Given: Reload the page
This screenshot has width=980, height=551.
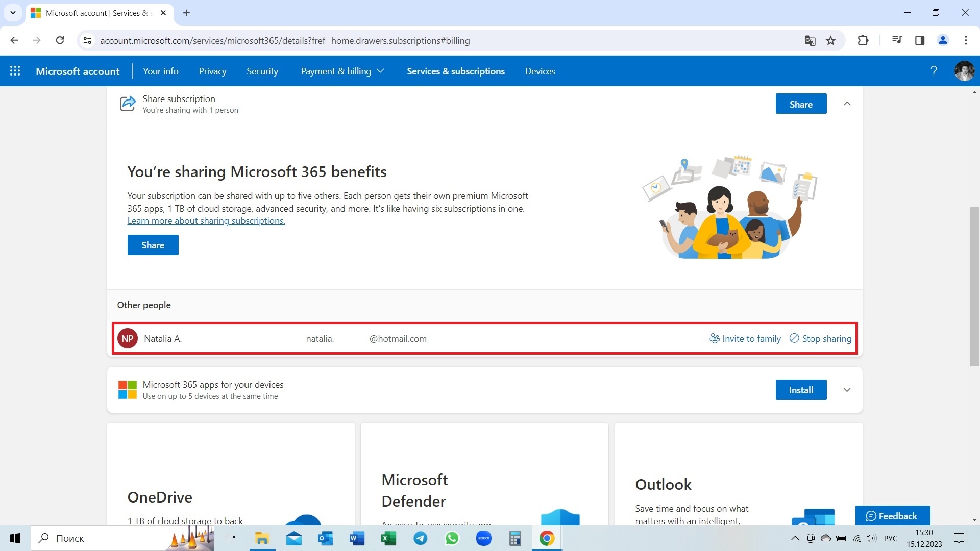Looking at the screenshot, I should coord(60,40).
